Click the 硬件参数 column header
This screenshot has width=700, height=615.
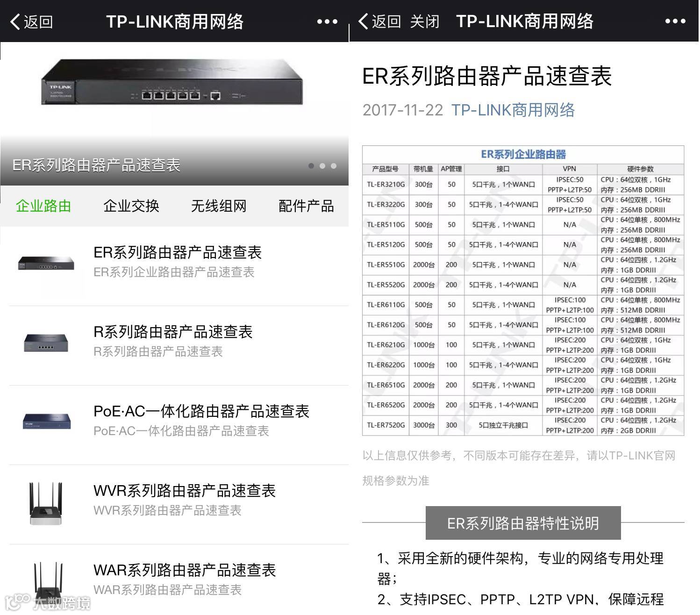pyautogui.click(x=641, y=169)
